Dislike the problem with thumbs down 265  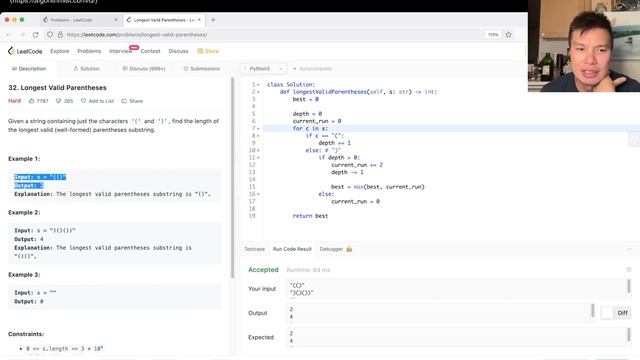64,101
